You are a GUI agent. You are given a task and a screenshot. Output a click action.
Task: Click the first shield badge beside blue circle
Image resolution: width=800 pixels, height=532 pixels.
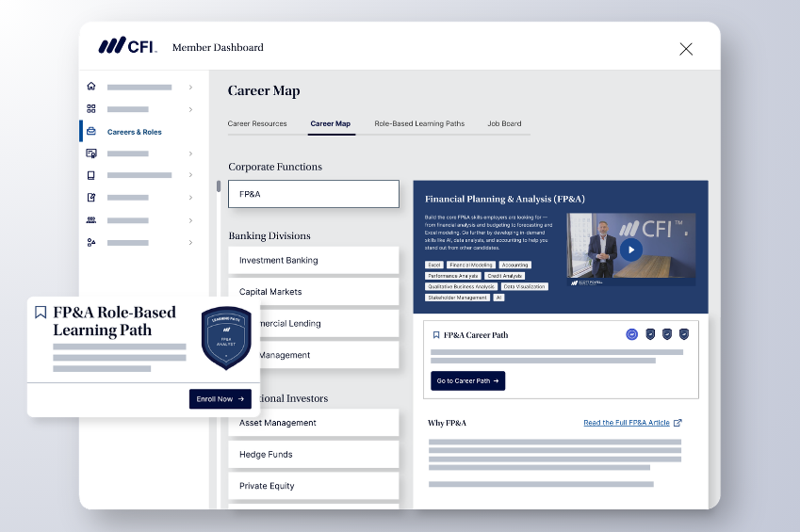coord(650,334)
